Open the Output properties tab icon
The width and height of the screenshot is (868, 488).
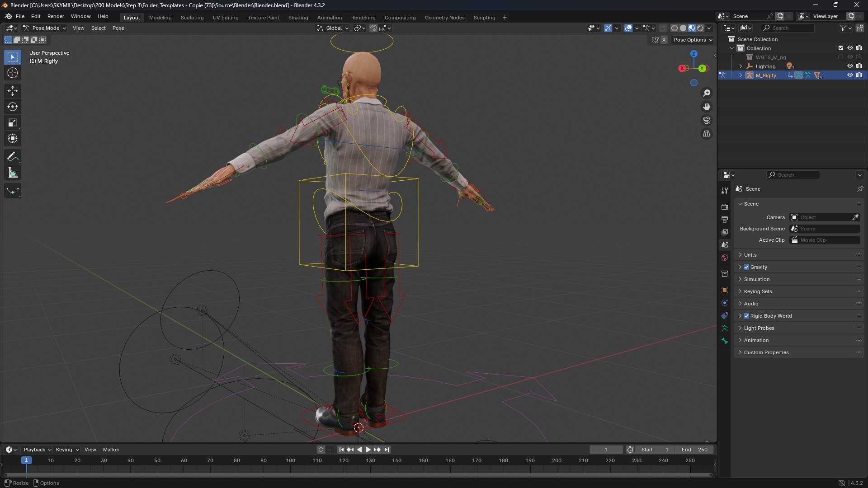[725, 219]
